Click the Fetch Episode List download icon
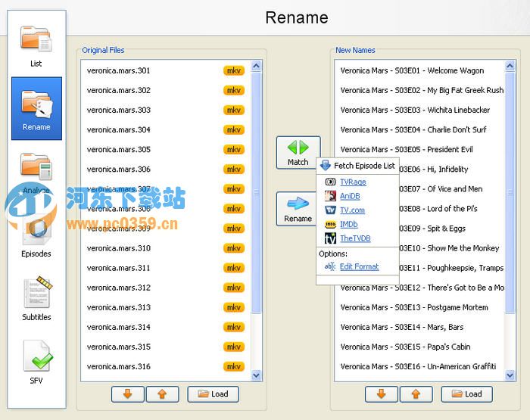Viewport: 530px width, 420px height. tap(325, 166)
